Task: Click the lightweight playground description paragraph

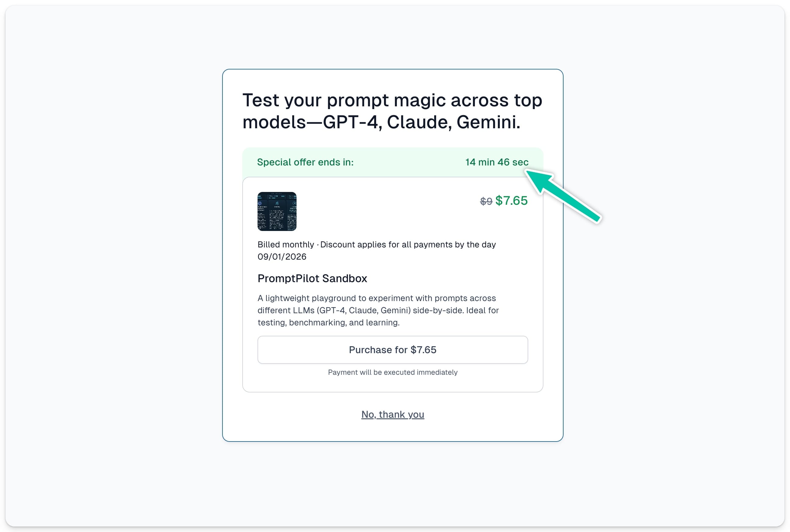Action: 378,310
